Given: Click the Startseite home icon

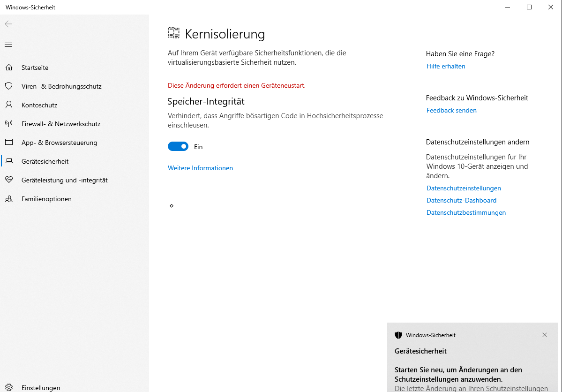Looking at the screenshot, I should [x=8, y=68].
